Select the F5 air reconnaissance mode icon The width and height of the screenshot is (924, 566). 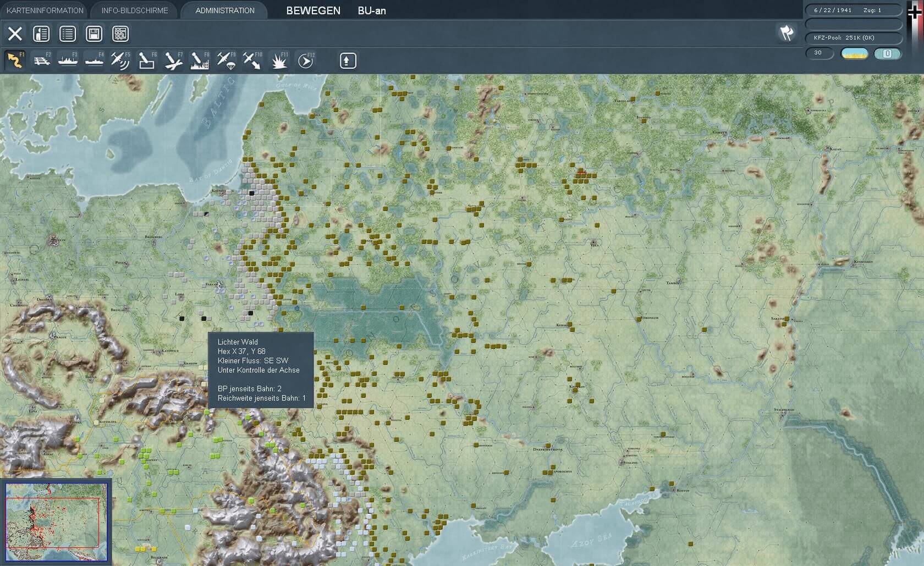[120, 60]
